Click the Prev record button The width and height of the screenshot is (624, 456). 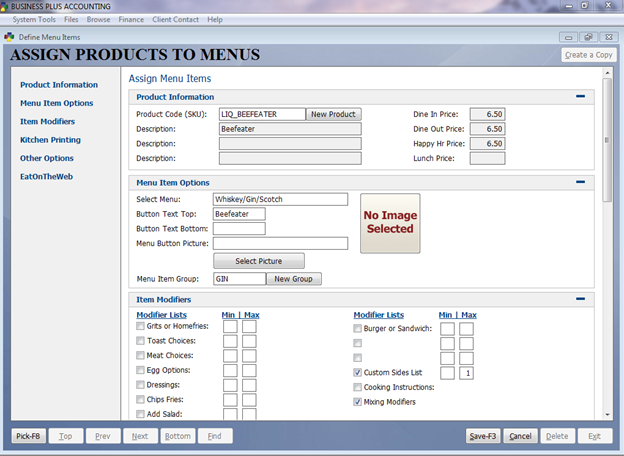point(103,436)
